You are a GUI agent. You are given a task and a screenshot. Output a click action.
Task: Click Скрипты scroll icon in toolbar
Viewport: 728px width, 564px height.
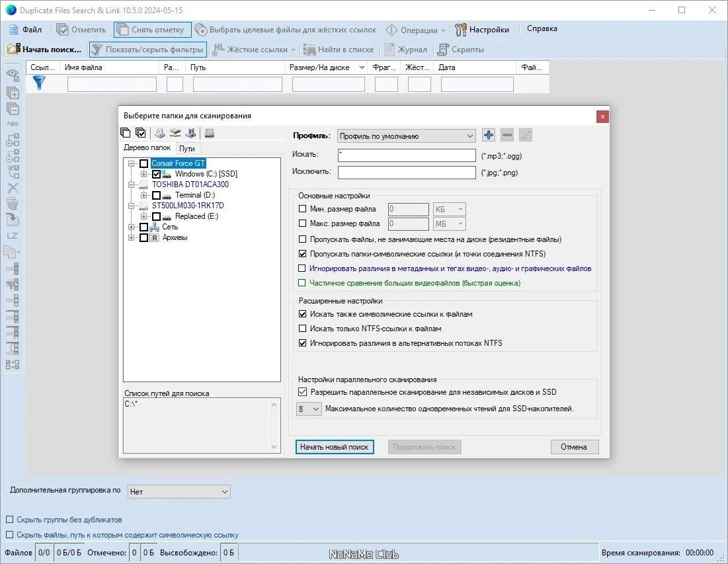tap(444, 49)
